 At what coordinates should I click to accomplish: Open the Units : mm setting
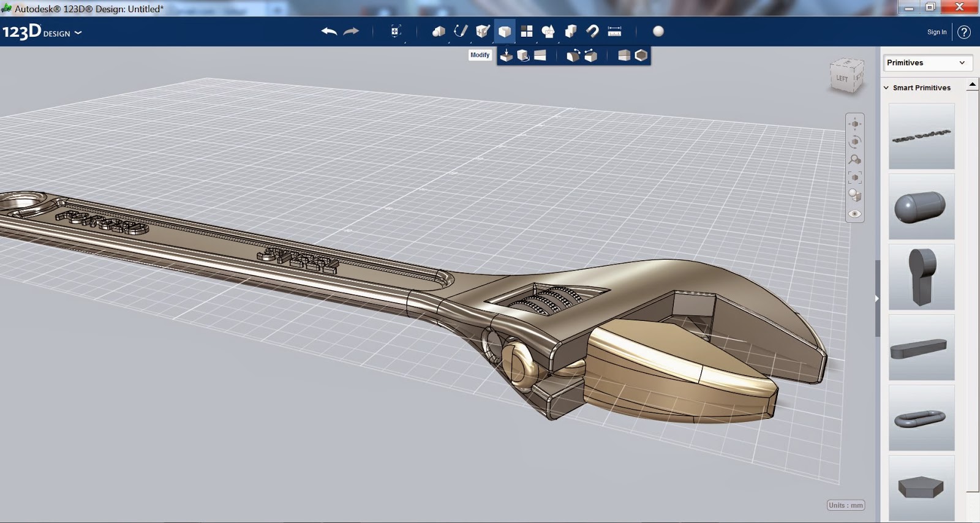[x=846, y=505]
